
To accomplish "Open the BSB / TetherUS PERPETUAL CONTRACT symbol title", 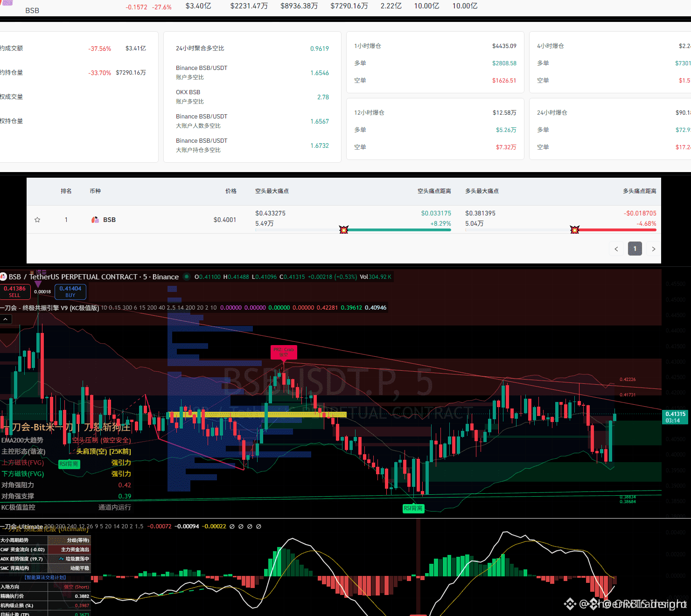I will tap(94, 277).
